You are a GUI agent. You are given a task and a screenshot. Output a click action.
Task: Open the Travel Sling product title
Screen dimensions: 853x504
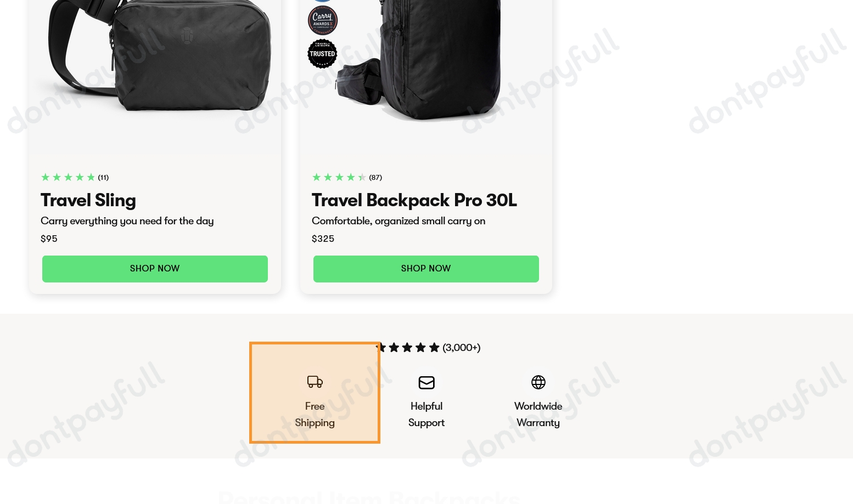pos(88,200)
